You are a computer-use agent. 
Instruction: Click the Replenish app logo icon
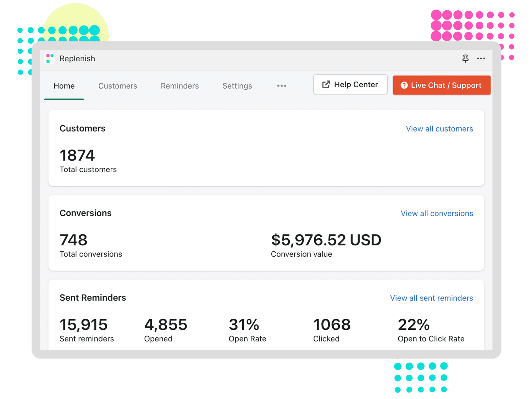50,59
